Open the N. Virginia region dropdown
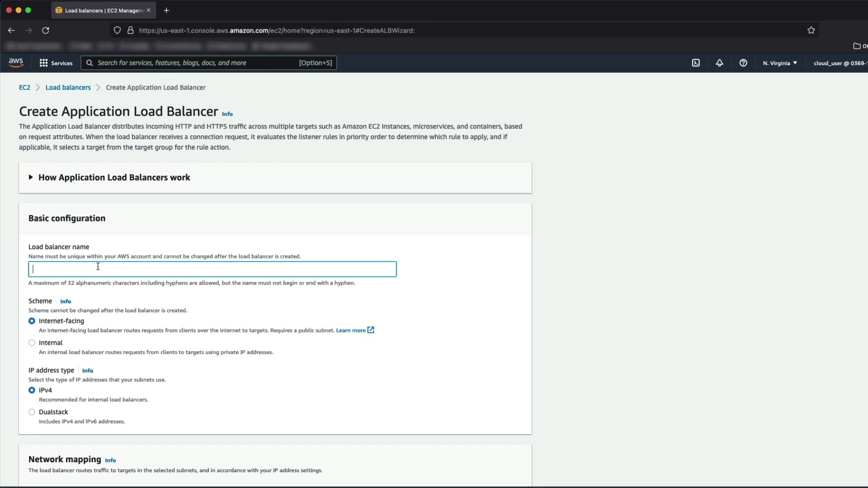This screenshot has width=868, height=488. [780, 63]
